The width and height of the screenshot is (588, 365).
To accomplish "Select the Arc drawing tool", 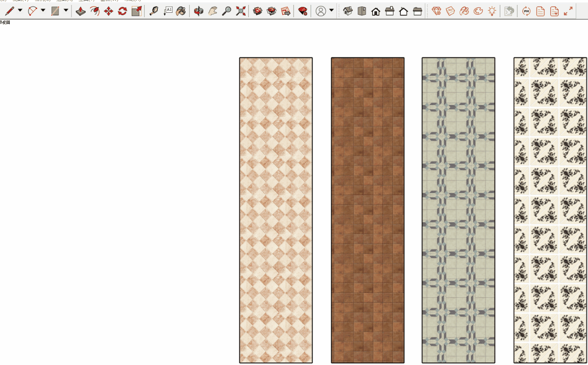I will click(x=32, y=11).
